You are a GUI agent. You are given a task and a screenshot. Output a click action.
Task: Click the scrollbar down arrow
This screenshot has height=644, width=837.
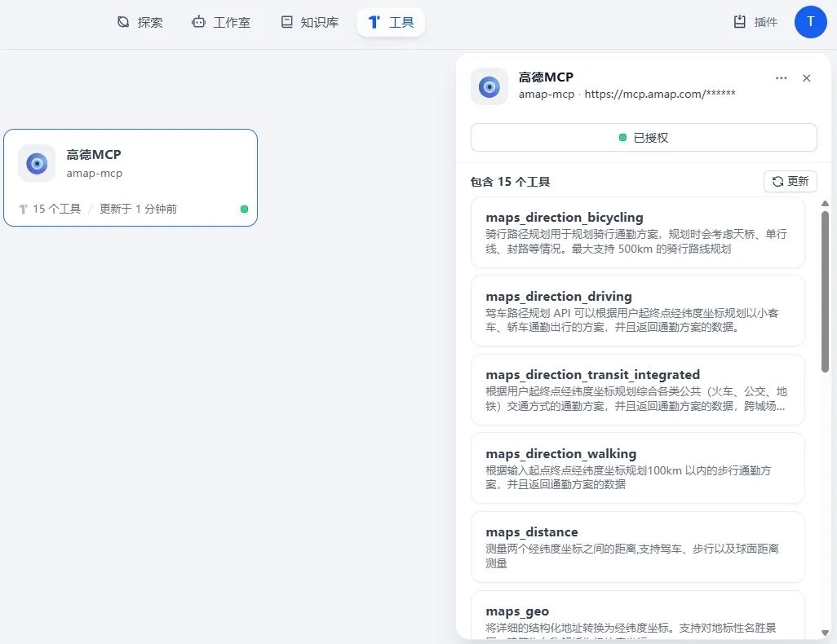point(825,633)
